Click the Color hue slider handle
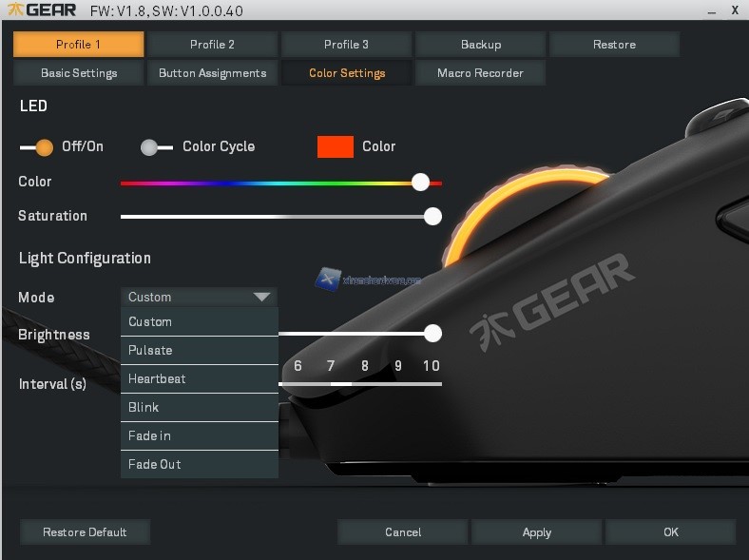This screenshot has height=560, width=749. coord(420,182)
